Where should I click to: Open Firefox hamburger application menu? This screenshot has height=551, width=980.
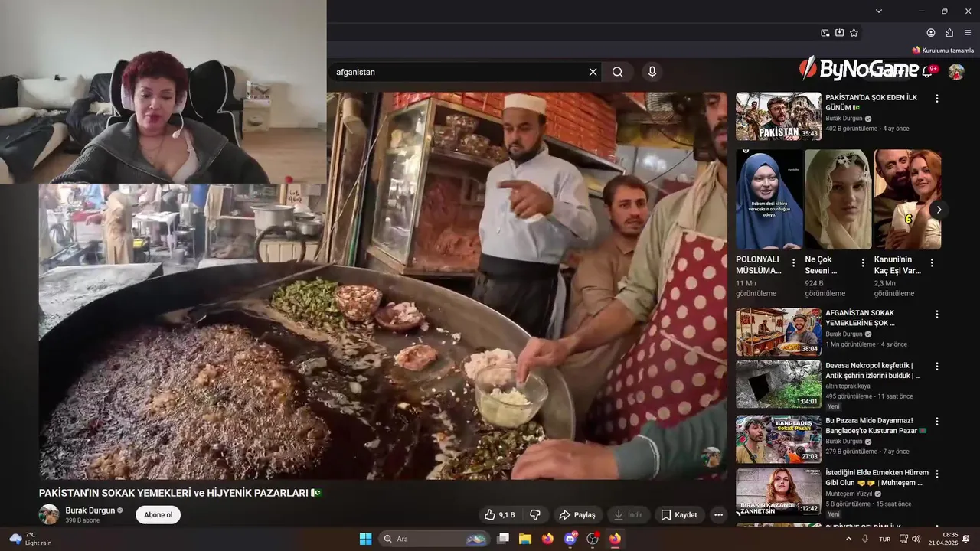click(x=968, y=33)
